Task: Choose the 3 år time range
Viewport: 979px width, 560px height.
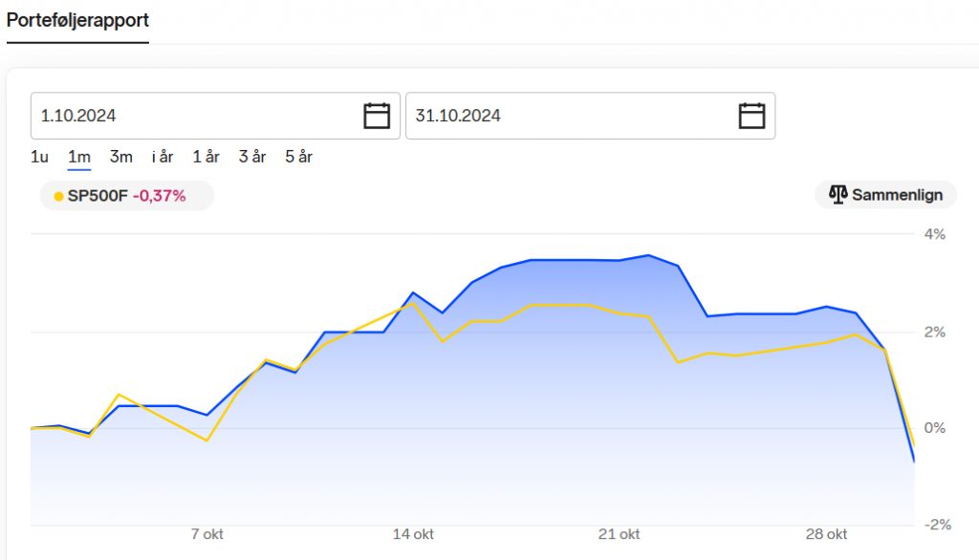Action: 252,157
